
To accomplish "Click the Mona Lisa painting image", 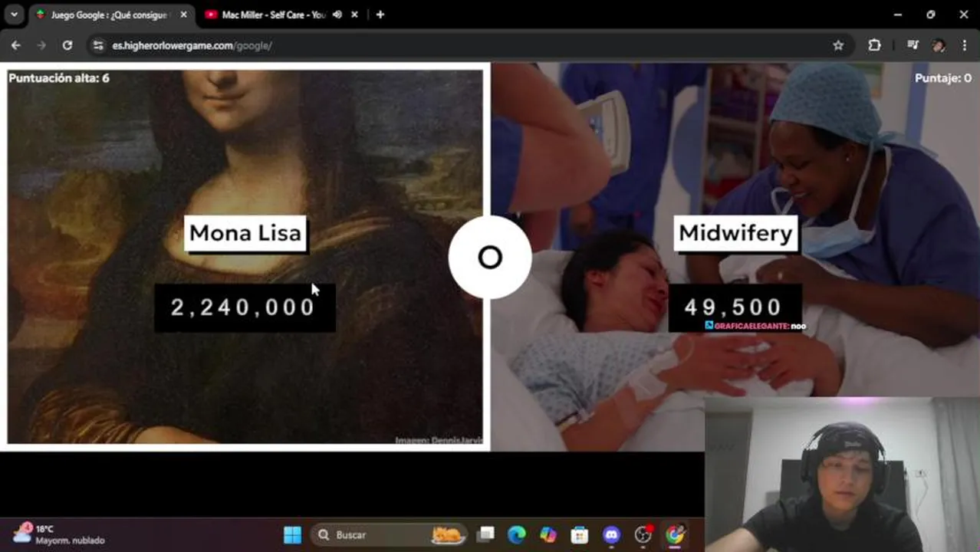I will [x=245, y=257].
